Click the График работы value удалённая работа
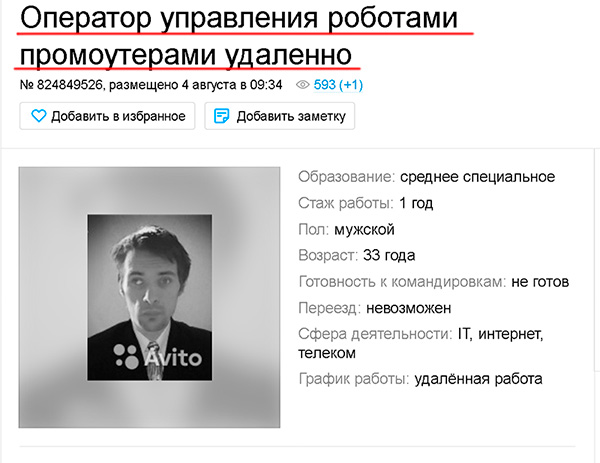600x463 pixels. click(x=478, y=379)
